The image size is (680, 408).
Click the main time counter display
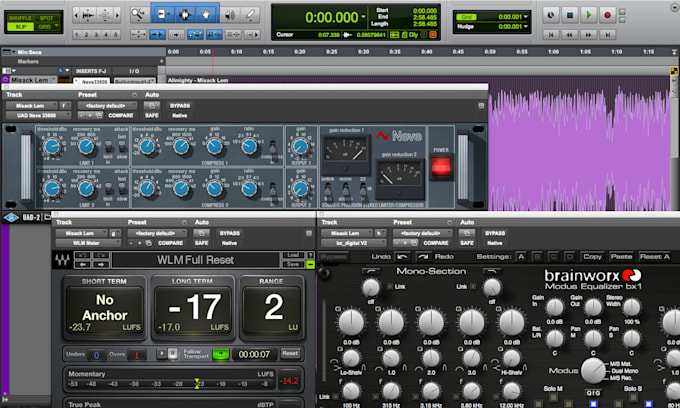330,17
